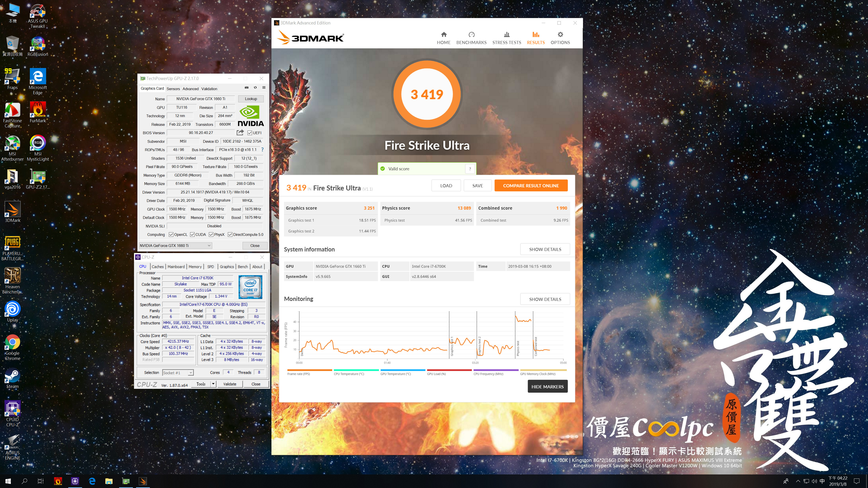Click Graphics test 2 marker on graph
Viewport: 868px width, 488px height.
tap(479, 346)
